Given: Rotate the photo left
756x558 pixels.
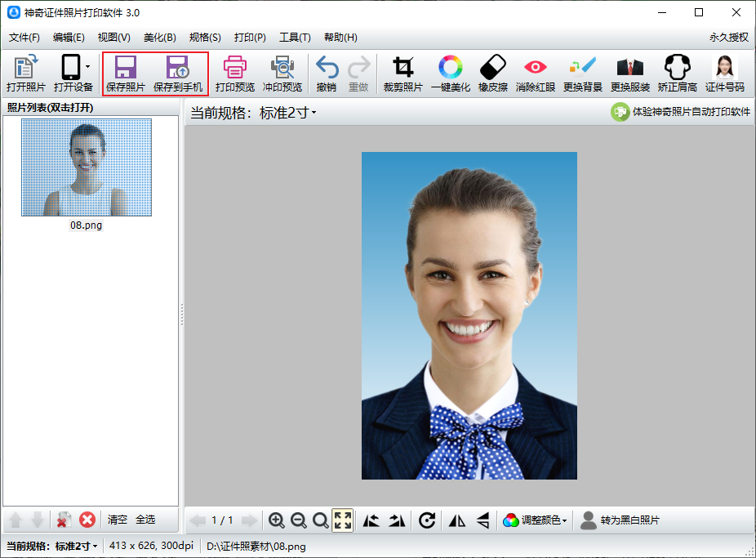Looking at the screenshot, I should [x=371, y=520].
